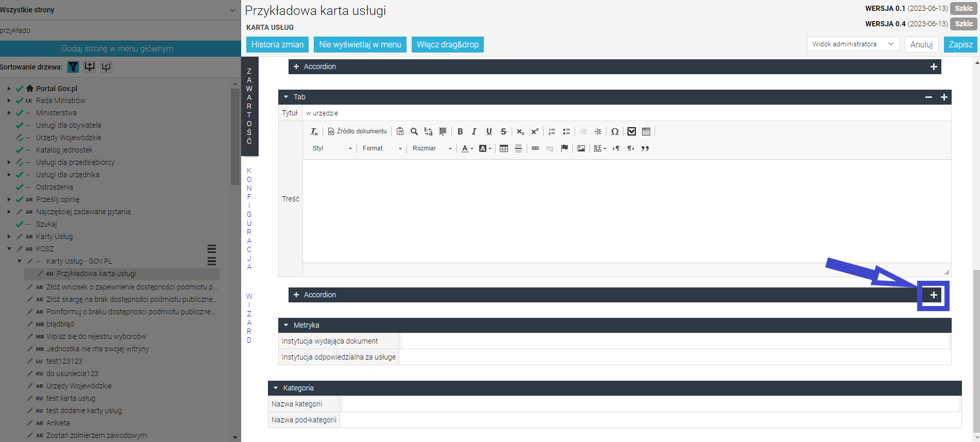This screenshot has width=980, height=442.
Task: Open the Wszystkie strony menu
Action: coord(120,10)
